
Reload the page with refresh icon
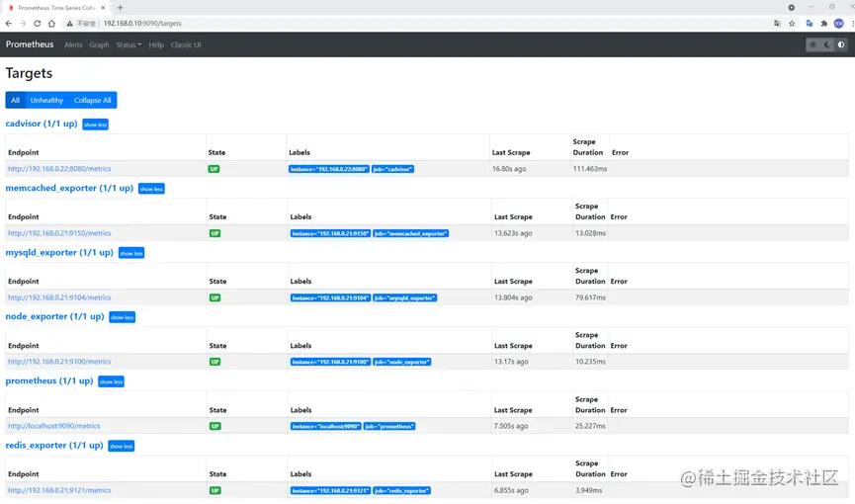point(38,24)
